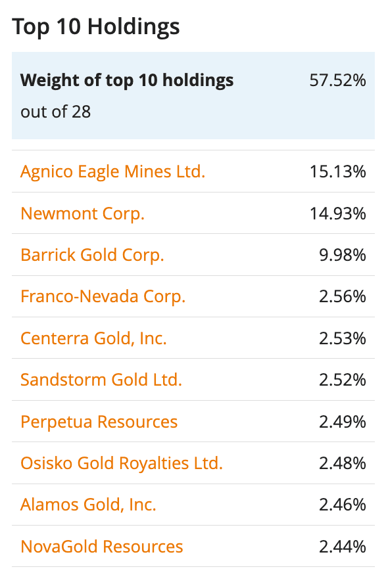Select the Perpetua Resources table row
388x588 pixels.
[194, 422]
